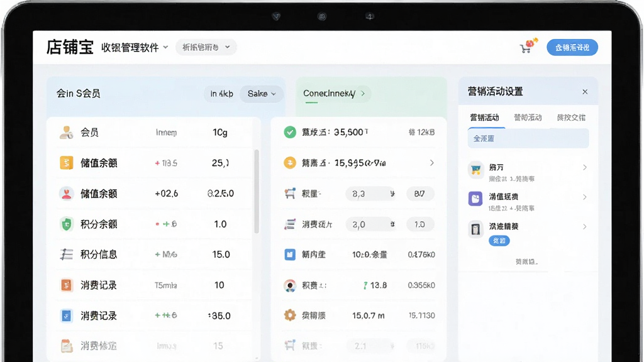Switch to the middle marketing tab
This screenshot has height=362, width=644.
point(528,118)
